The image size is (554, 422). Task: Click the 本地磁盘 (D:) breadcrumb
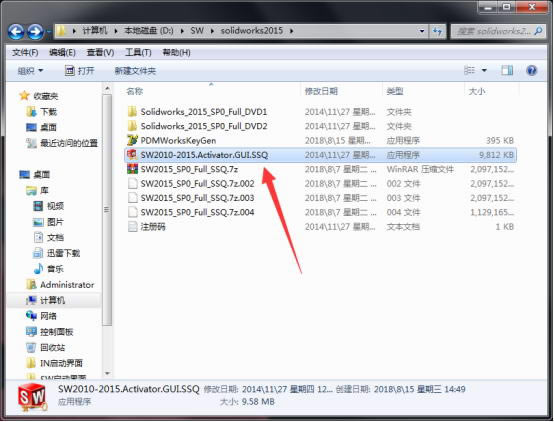(x=148, y=31)
